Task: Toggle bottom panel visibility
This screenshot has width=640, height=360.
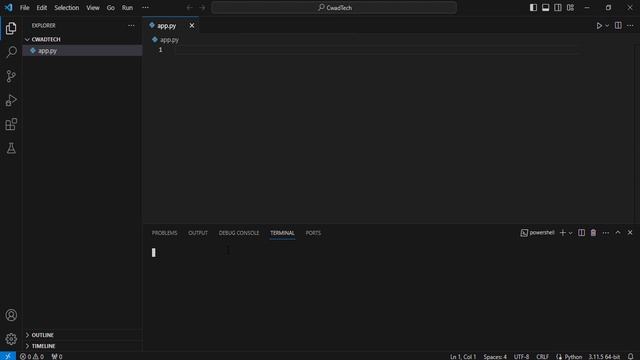Action: click(545, 7)
